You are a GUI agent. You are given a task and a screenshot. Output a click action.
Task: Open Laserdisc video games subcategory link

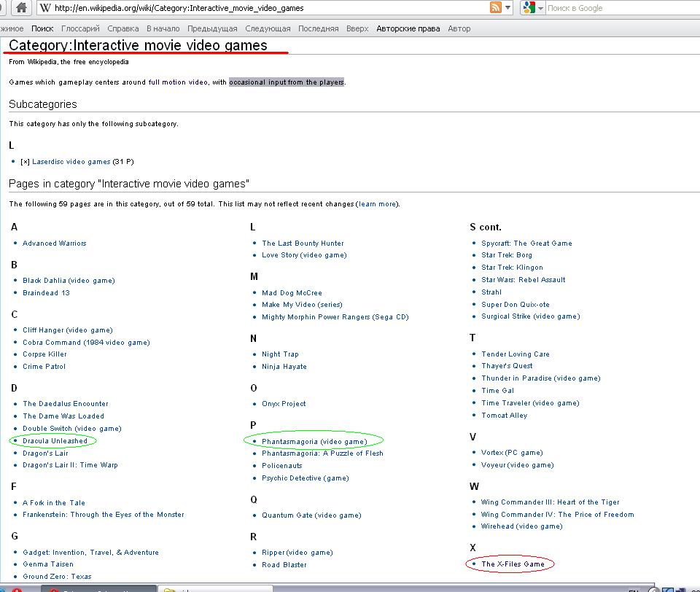pyautogui.click(x=71, y=162)
